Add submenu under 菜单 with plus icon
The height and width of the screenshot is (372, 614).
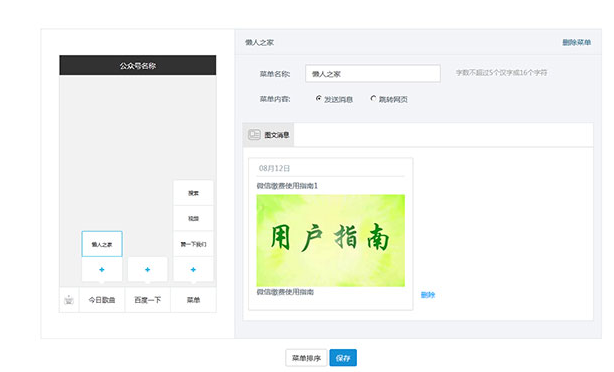click(193, 269)
